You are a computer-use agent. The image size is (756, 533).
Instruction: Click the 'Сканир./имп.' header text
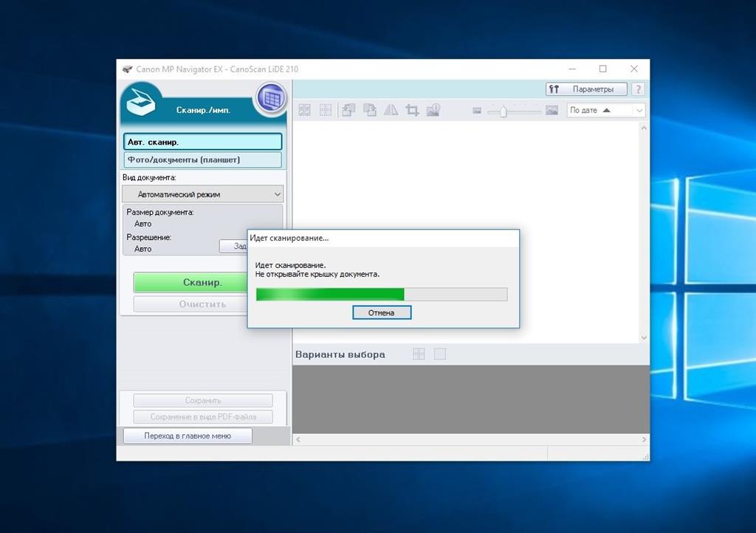pos(203,110)
